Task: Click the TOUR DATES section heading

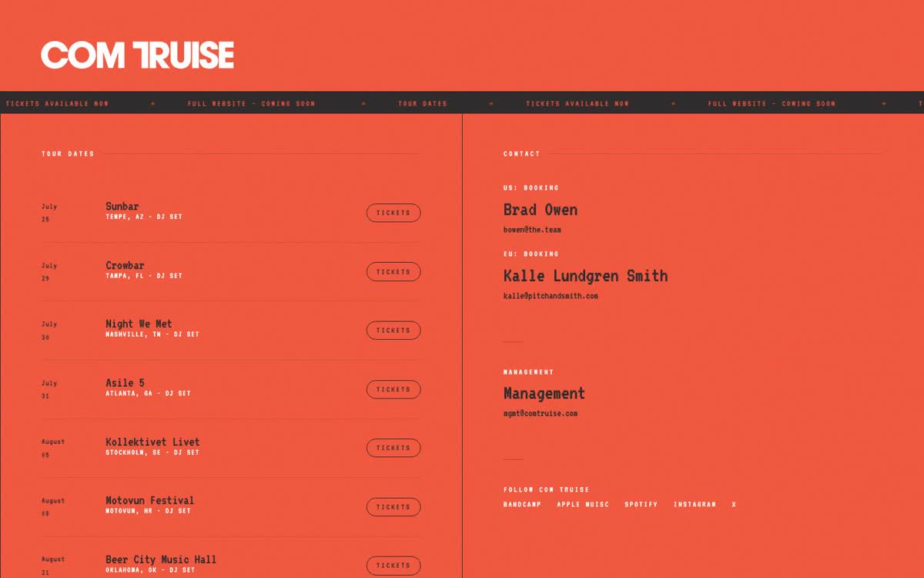Action: click(x=68, y=154)
